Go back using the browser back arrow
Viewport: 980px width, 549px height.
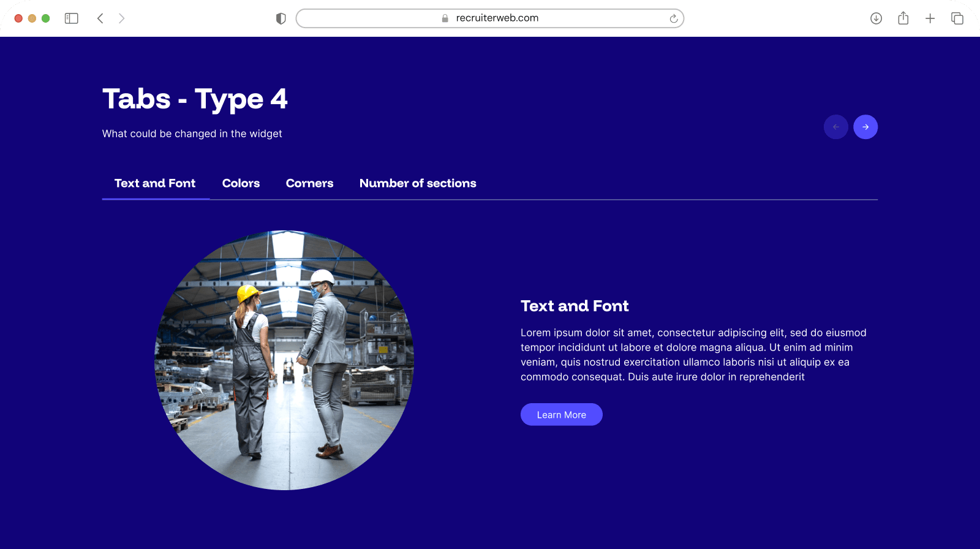coord(100,18)
